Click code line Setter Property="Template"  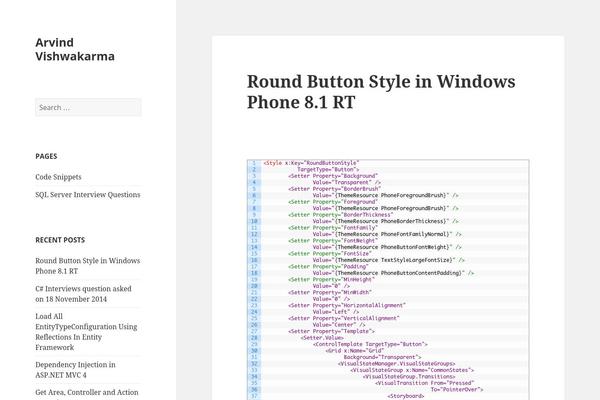click(331, 331)
